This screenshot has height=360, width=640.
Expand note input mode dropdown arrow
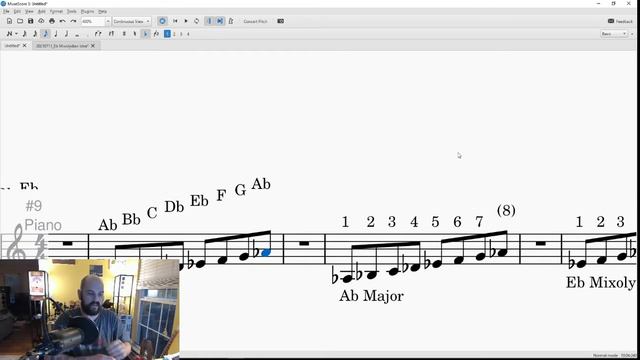click(16, 34)
